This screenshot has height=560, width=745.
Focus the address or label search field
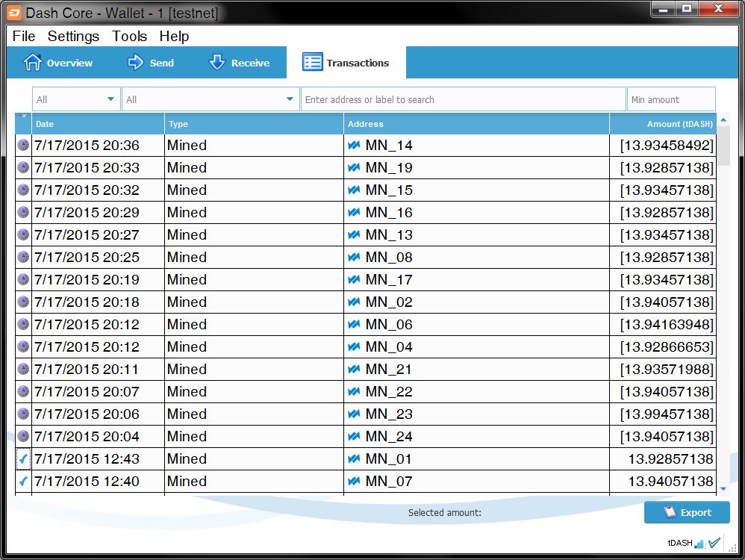point(464,99)
